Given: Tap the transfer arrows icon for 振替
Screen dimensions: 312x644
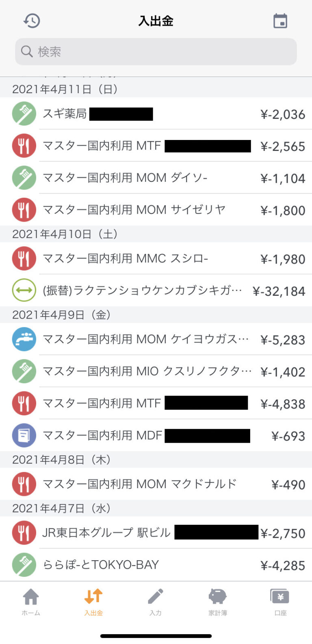Looking at the screenshot, I should tap(24, 290).
